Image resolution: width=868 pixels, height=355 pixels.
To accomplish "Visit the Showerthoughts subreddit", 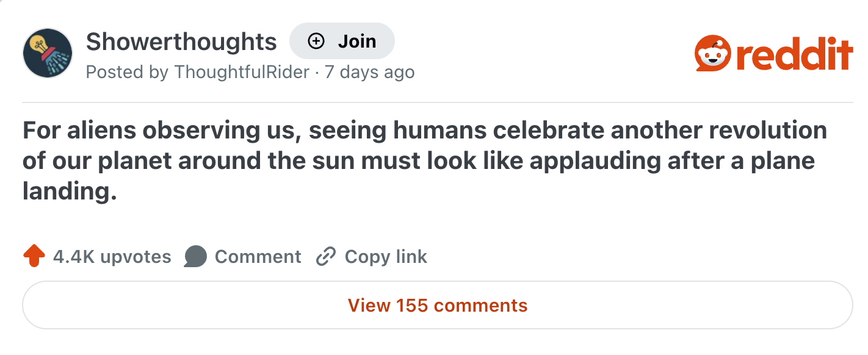I will [x=181, y=41].
